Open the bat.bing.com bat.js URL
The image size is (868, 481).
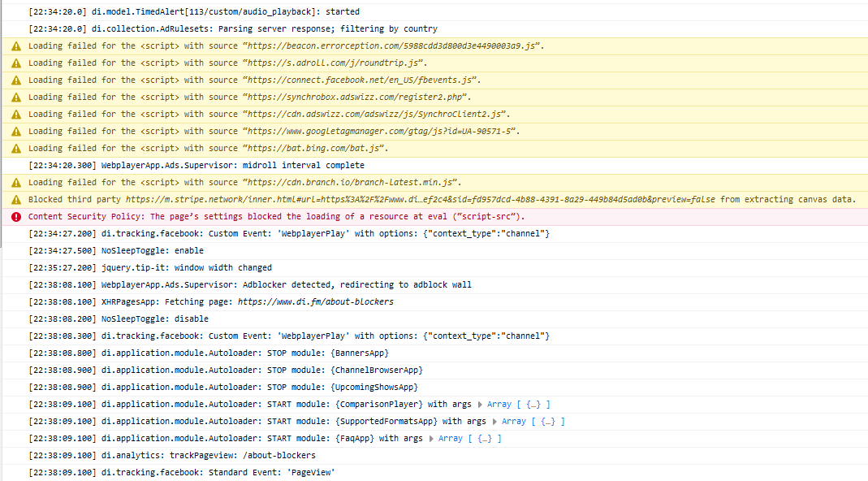click(313, 149)
